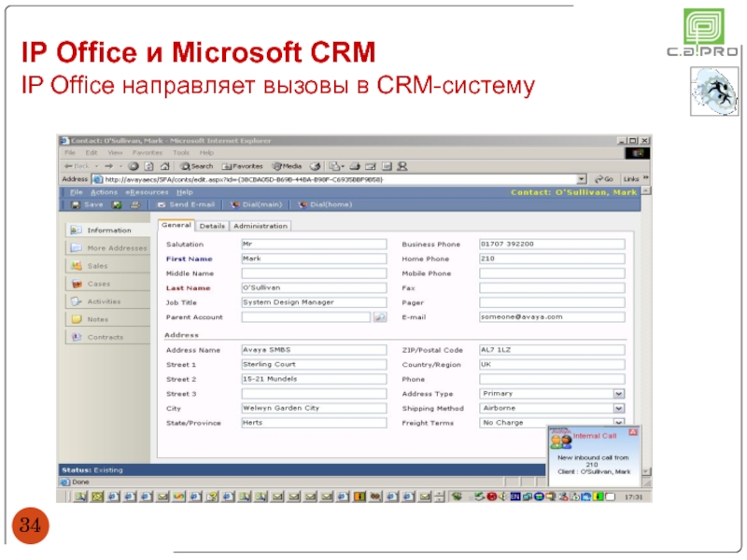
Task: Click the taskbar clock showing 17:31
Action: (x=633, y=497)
